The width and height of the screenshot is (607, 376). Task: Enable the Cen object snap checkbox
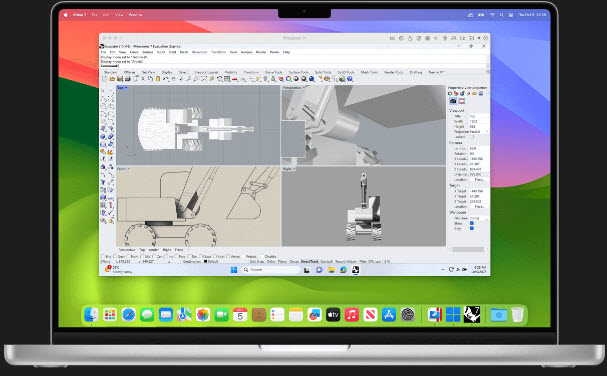tap(154, 256)
